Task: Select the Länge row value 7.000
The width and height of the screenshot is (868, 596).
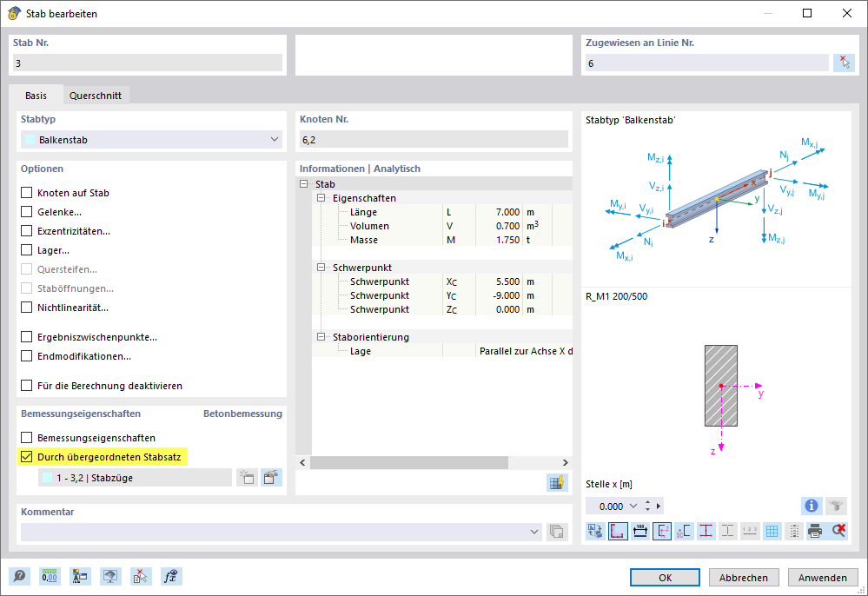Action: [x=507, y=212]
